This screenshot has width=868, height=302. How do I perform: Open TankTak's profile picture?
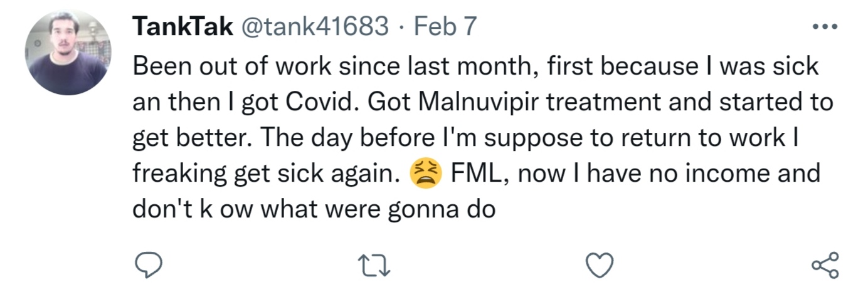[x=66, y=53]
